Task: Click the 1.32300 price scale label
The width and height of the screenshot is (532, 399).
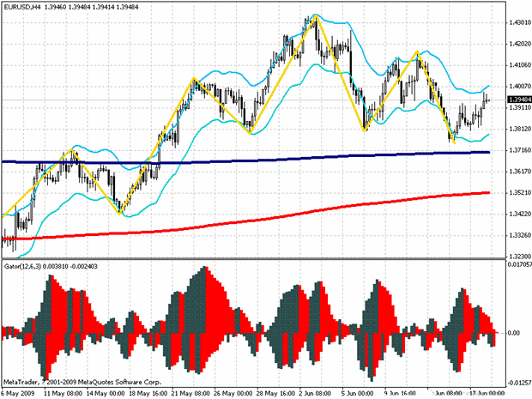Action: click(520, 257)
